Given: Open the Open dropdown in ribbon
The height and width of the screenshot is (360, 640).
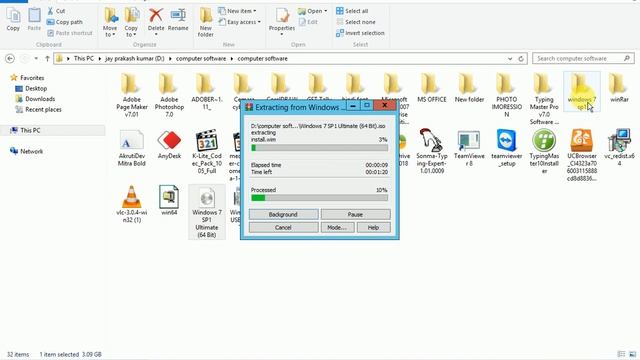Looking at the screenshot, I should [x=313, y=11].
